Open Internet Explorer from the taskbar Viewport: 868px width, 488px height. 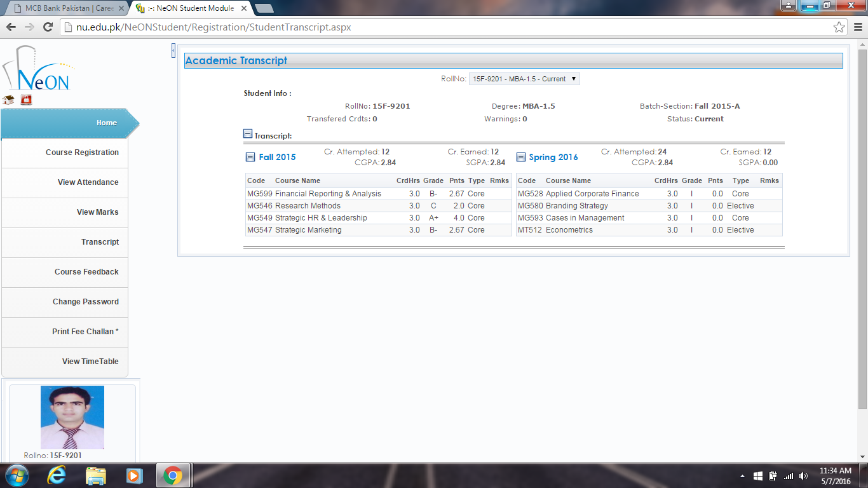pyautogui.click(x=56, y=475)
